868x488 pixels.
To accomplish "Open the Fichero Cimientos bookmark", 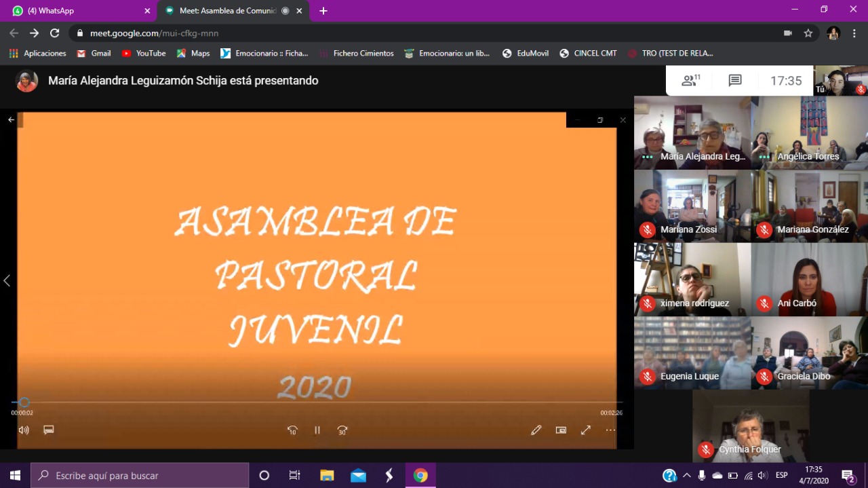I will tap(356, 53).
